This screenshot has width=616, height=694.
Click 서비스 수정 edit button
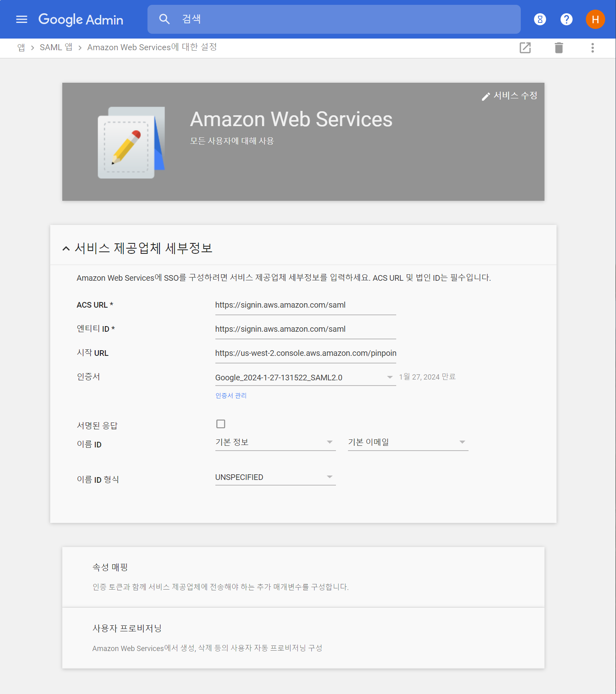pyautogui.click(x=510, y=96)
